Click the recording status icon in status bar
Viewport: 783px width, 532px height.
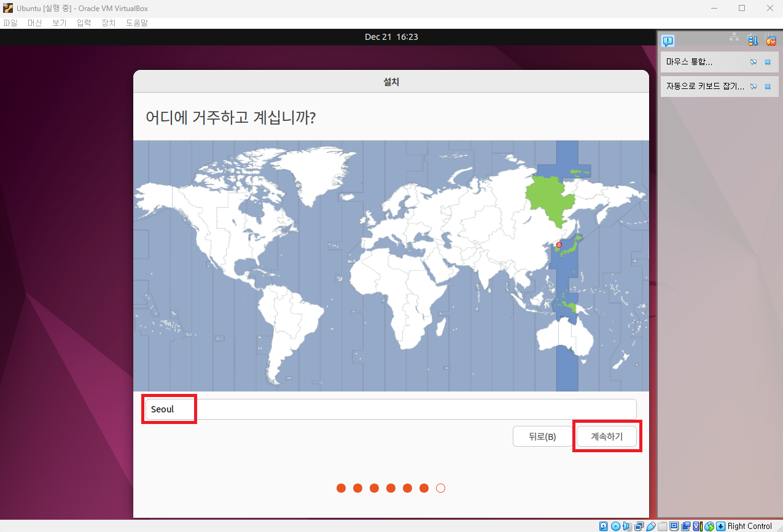pos(685,526)
